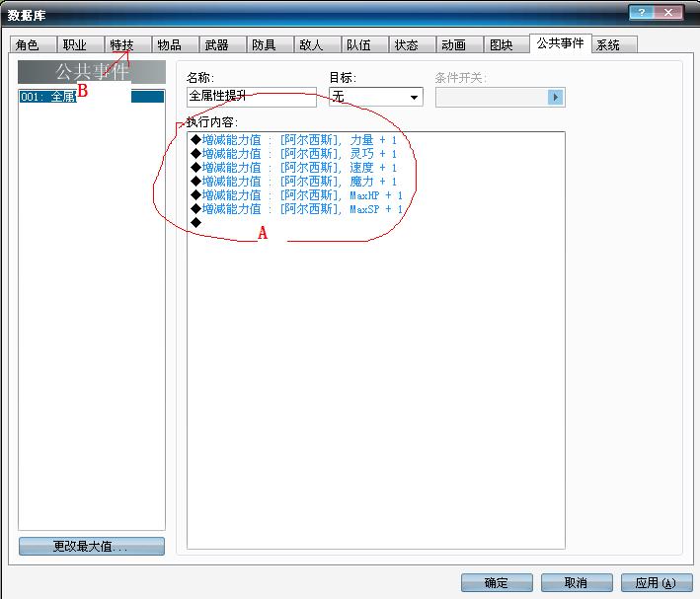Open the 目标 dropdown
This screenshot has width=700, height=599.
point(376,97)
